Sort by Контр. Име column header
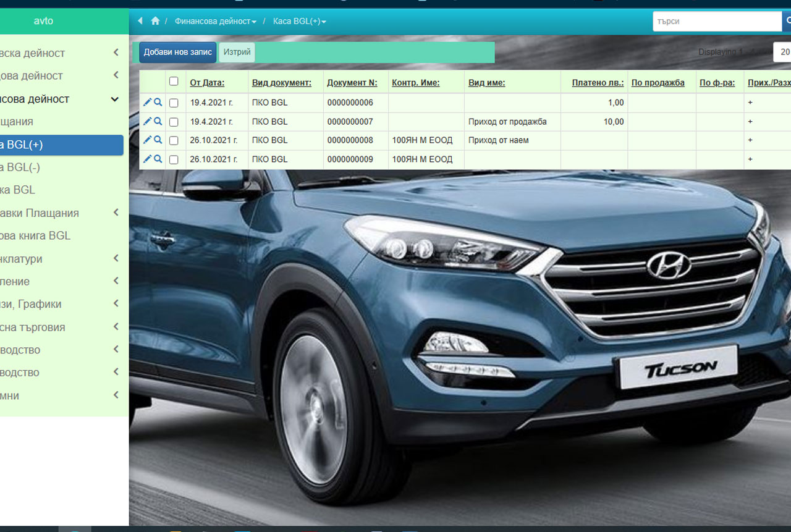791x532 pixels. [416, 83]
